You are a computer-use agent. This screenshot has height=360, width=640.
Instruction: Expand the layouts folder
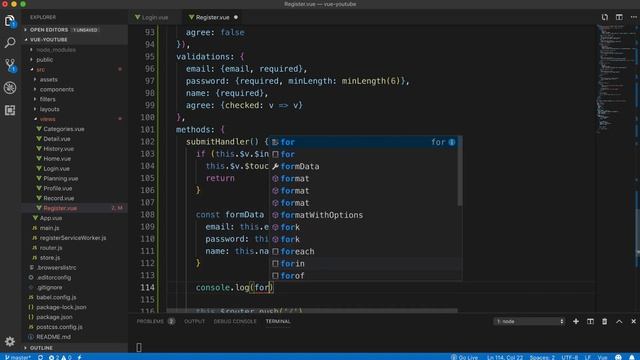(x=49, y=109)
